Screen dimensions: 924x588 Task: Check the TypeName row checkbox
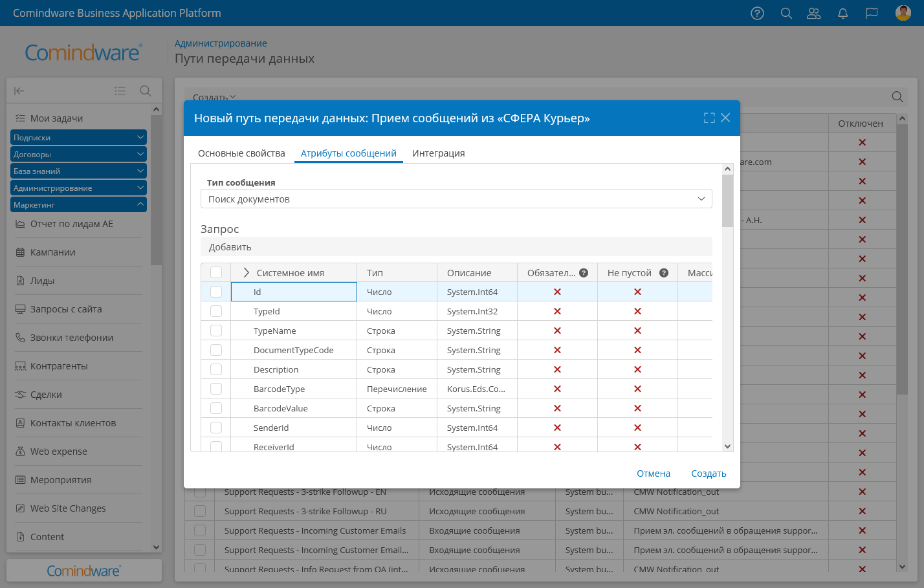pyautogui.click(x=216, y=331)
